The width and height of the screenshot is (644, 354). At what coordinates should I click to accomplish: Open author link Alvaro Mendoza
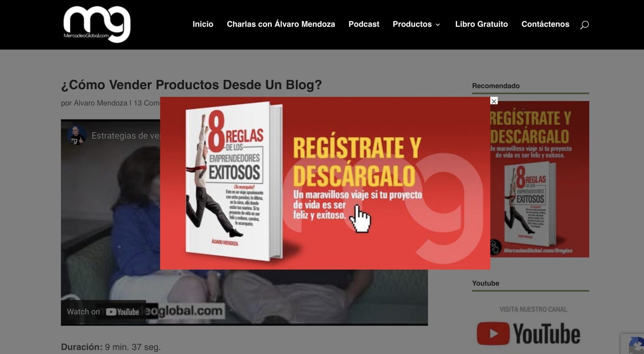click(100, 103)
